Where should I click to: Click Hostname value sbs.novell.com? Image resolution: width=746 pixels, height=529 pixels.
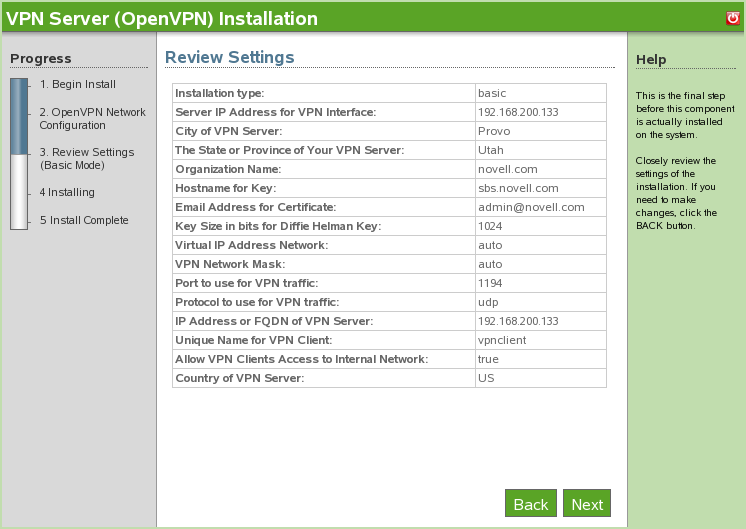[518, 188]
